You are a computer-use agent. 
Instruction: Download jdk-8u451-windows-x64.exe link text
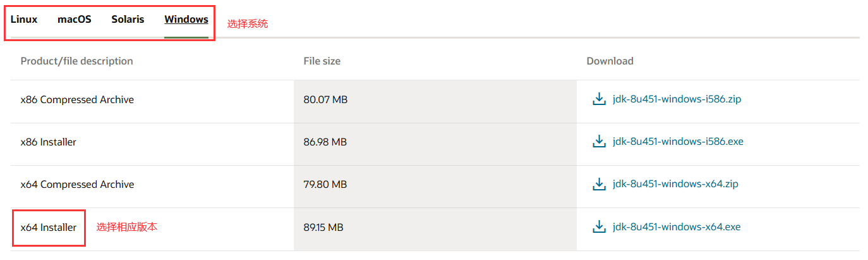coord(677,226)
